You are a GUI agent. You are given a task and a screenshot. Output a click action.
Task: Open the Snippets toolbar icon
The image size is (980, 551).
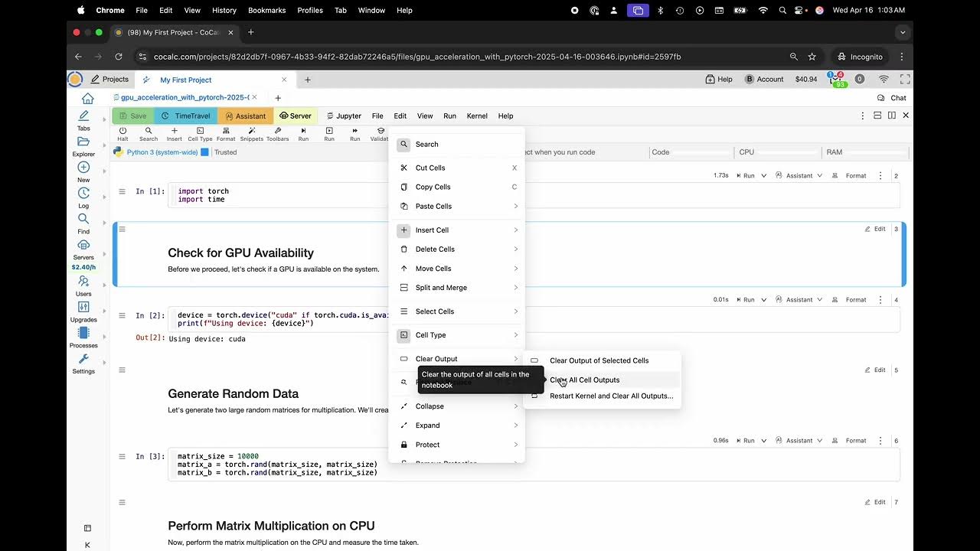pos(251,134)
